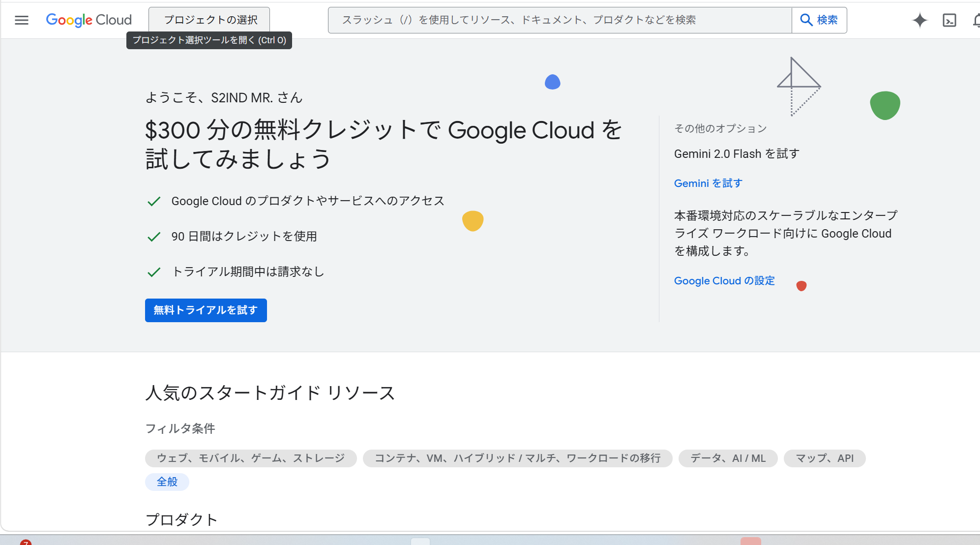Filter by データ、AI / ML chip

[728, 458]
